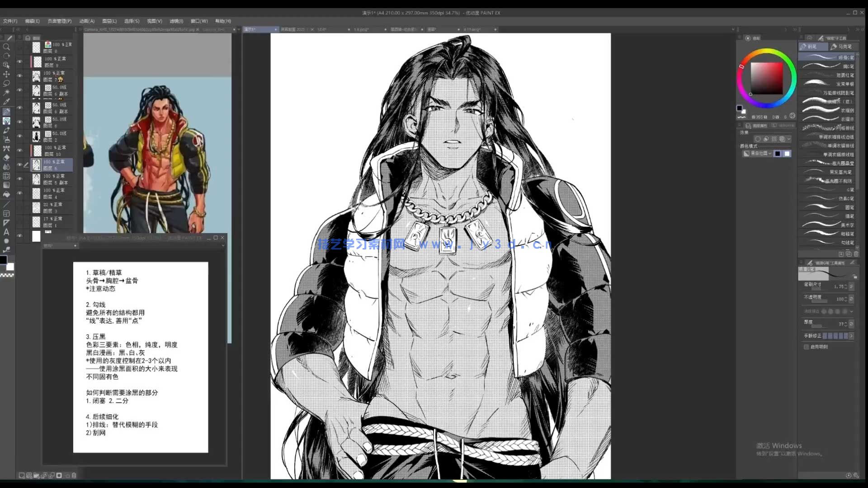The height and width of the screenshot is (488, 868).
Task: Select the Eyedropper tool
Action: click(6, 102)
